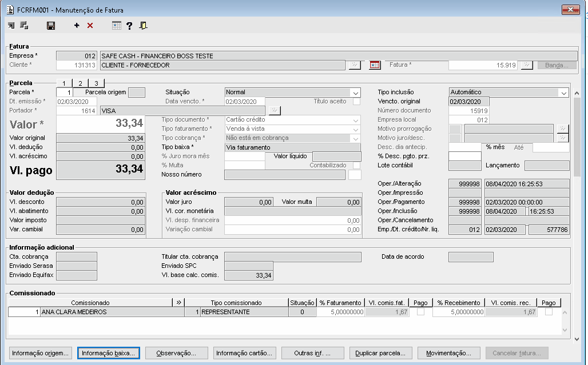588x365 pixels.
Task: Click lookup button next to Portador VISA field
Action: (x=275, y=111)
